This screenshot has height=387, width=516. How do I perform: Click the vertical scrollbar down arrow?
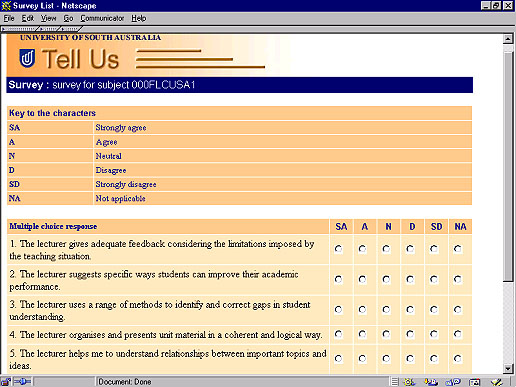tap(508, 368)
